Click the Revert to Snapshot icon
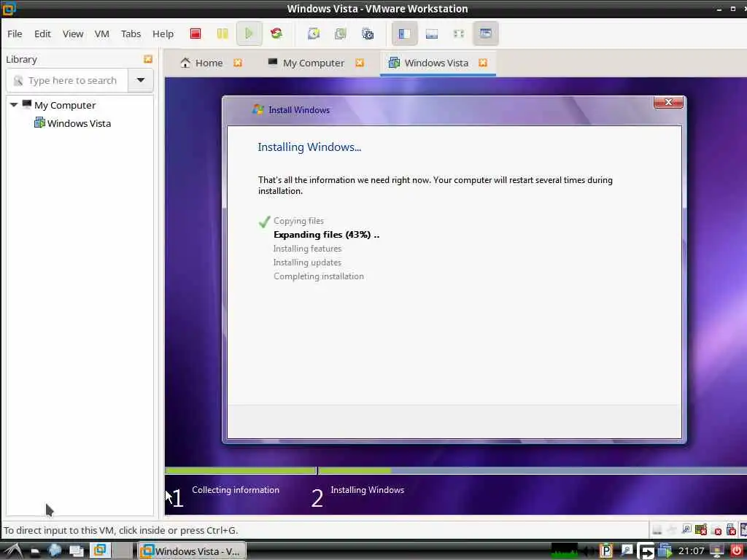This screenshot has width=747, height=560. point(340,34)
